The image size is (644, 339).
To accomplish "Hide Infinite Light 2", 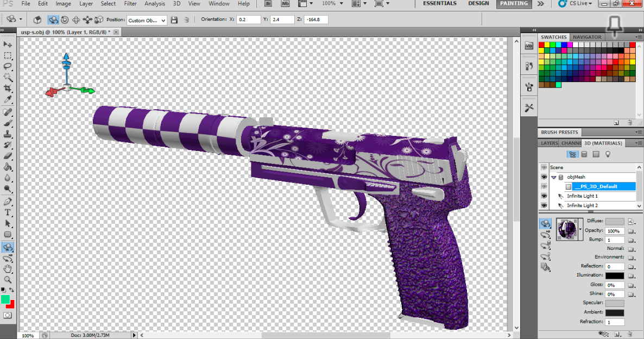I will click(544, 205).
